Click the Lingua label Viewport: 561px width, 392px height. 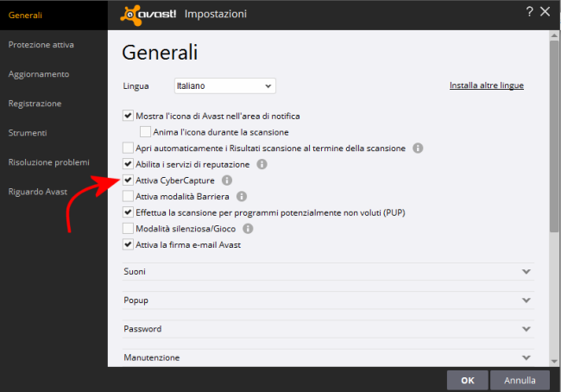click(136, 86)
